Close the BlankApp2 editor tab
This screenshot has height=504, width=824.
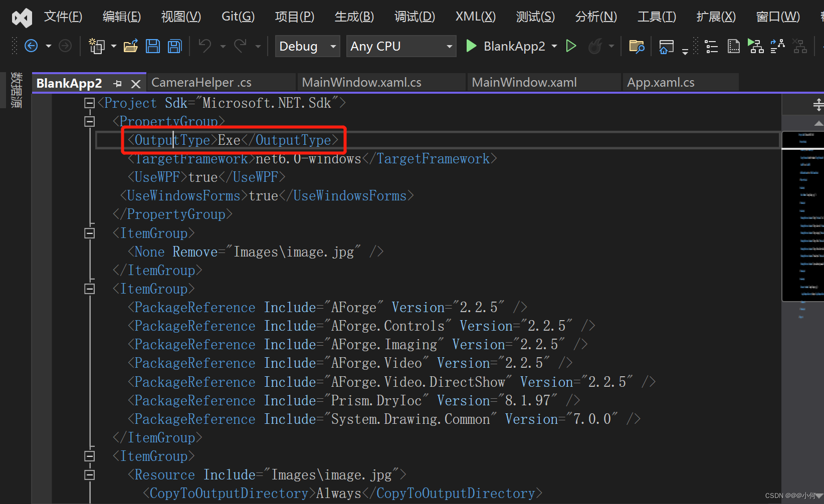135,84
